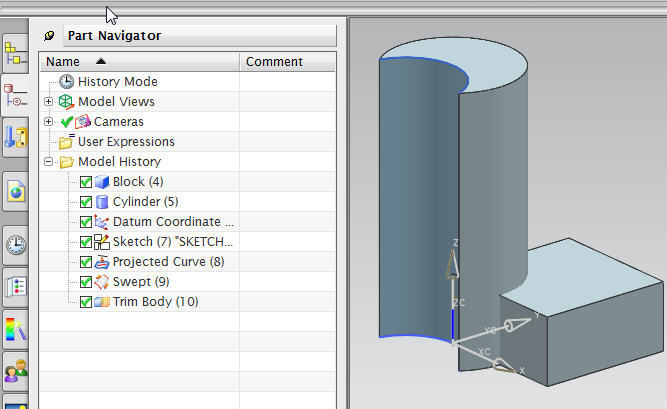Click the Swept feature icon
The image size is (667, 409).
click(102, 282)
